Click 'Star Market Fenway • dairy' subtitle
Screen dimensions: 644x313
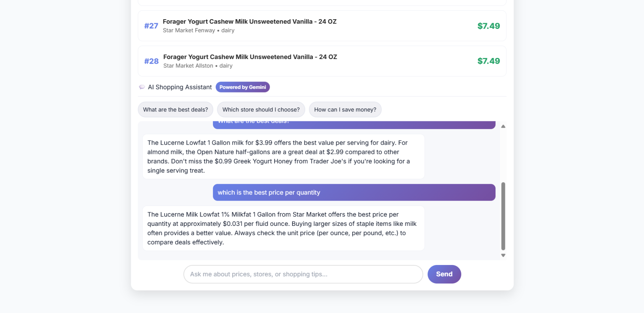click(198, 31)
